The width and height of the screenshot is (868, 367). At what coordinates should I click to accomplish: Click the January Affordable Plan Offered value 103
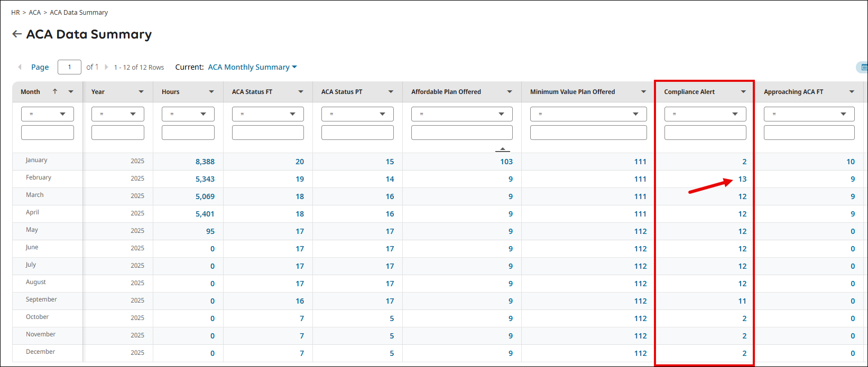tap(506, 162)
